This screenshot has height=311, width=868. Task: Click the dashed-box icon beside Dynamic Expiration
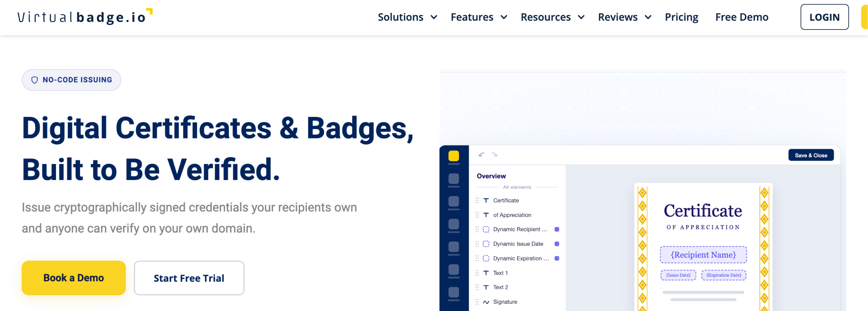click(486, 258)
